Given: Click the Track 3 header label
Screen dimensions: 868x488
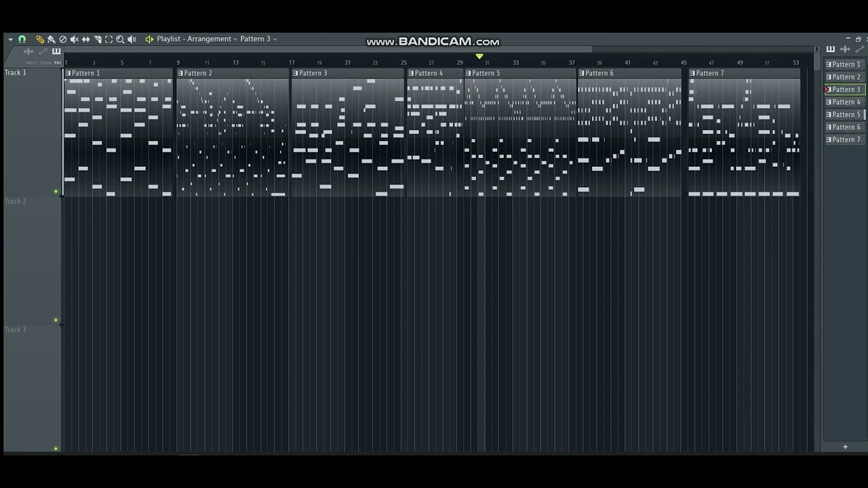Looking at the screenshot, I should click(x=16, y=329).
